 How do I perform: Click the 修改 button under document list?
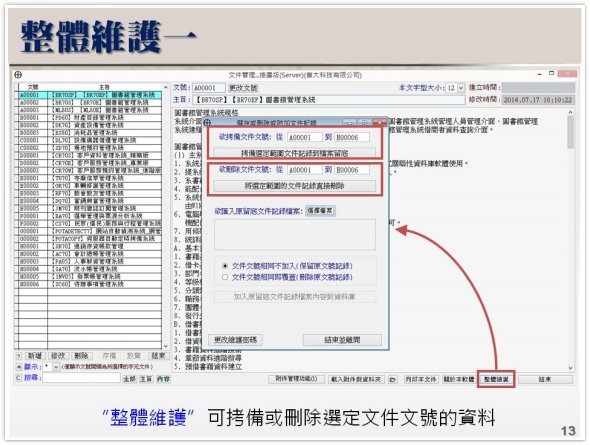(58, 355)
